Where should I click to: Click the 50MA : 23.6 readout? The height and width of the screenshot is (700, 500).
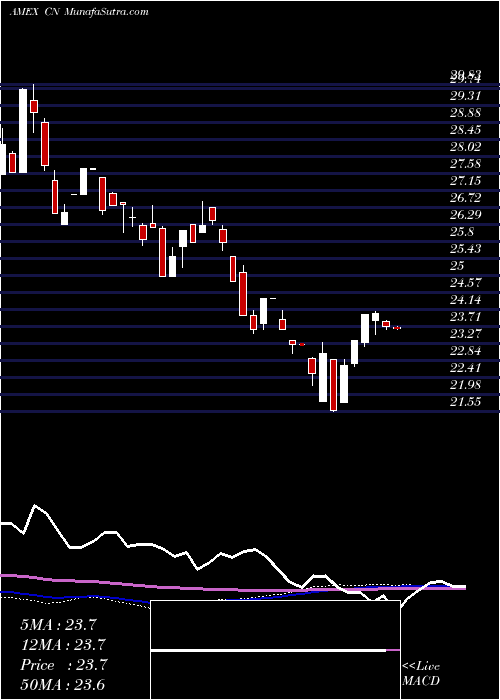coord(63,684)
